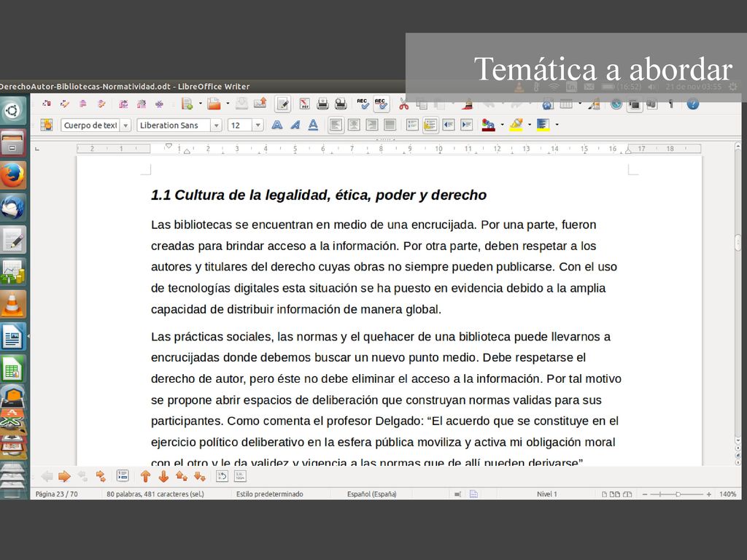The image size is (747, 560).
Task: Apply yellow paragraph background color
Action: [x=543, y=125]
